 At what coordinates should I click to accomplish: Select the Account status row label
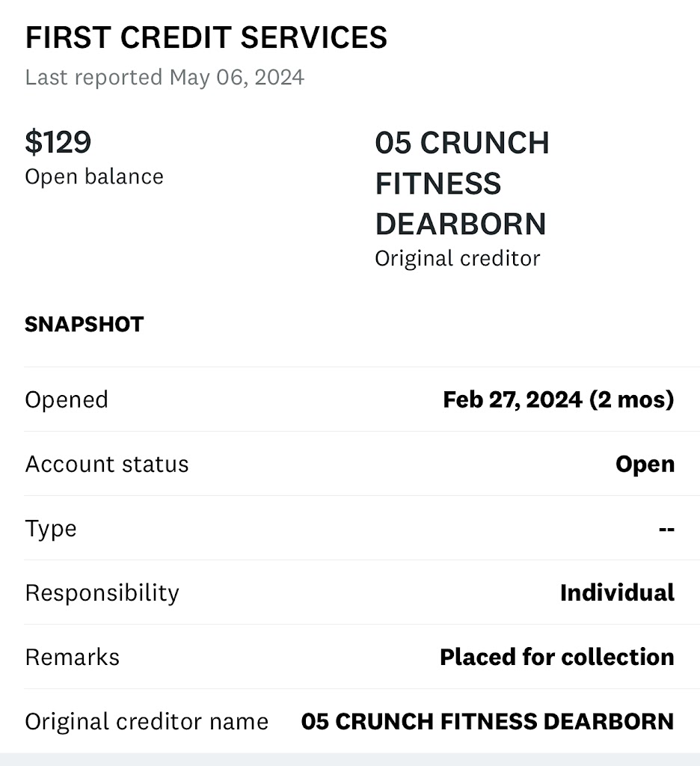pyautogui.click(x=107, y=464)
